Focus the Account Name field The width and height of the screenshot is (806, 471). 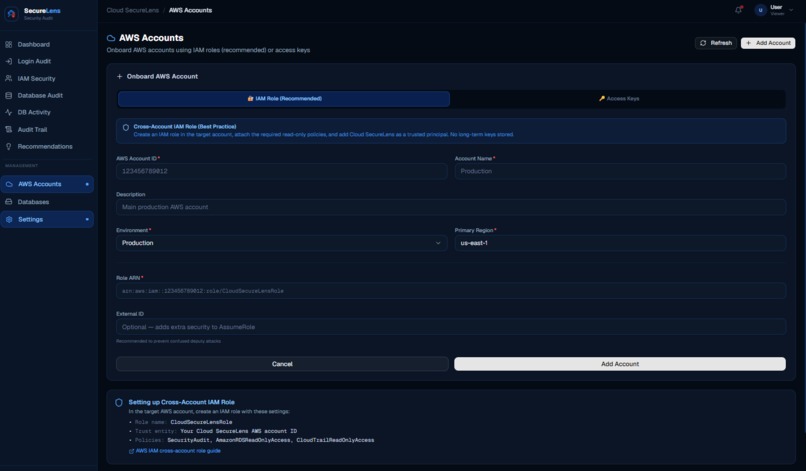pyautogui.click(x=620, y=171)
